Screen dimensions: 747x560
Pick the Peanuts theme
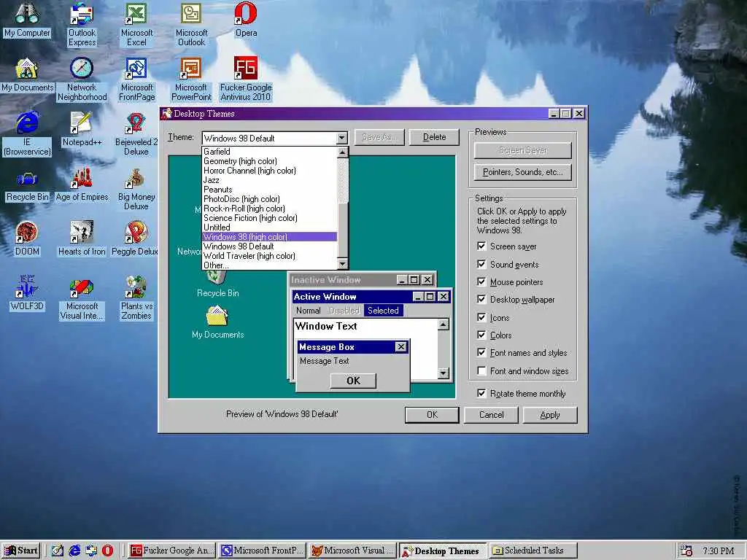pyautogui.click(x=270, y=190)
